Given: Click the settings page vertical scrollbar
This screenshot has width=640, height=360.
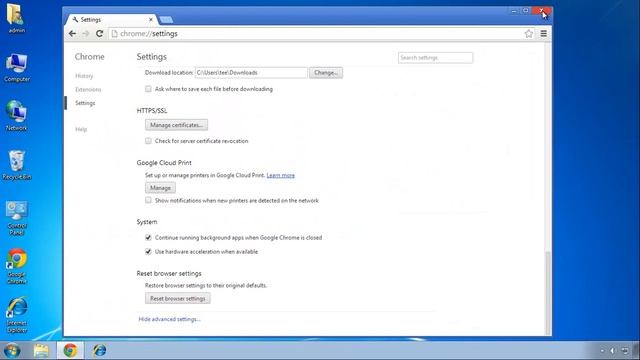Looking at the screenshot, I should 548,292.
